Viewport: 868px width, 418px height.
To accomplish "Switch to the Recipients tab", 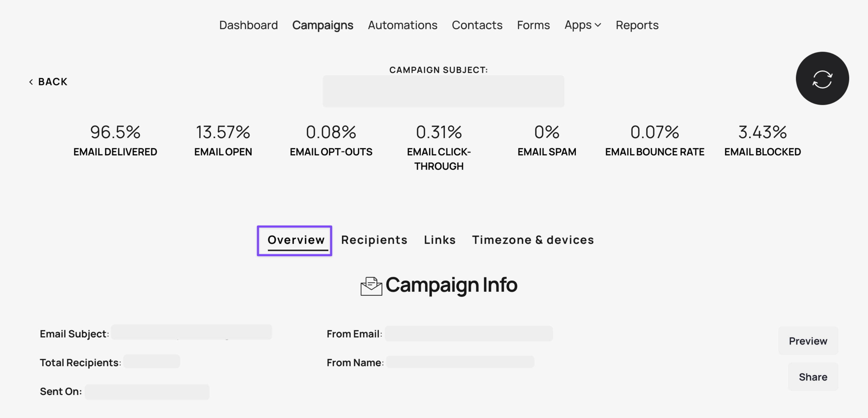I will pyautogui.click(x=374, y=240).
